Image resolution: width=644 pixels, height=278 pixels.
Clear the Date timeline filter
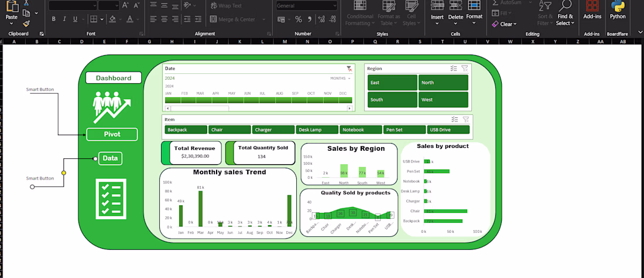(x=349, y=69)
